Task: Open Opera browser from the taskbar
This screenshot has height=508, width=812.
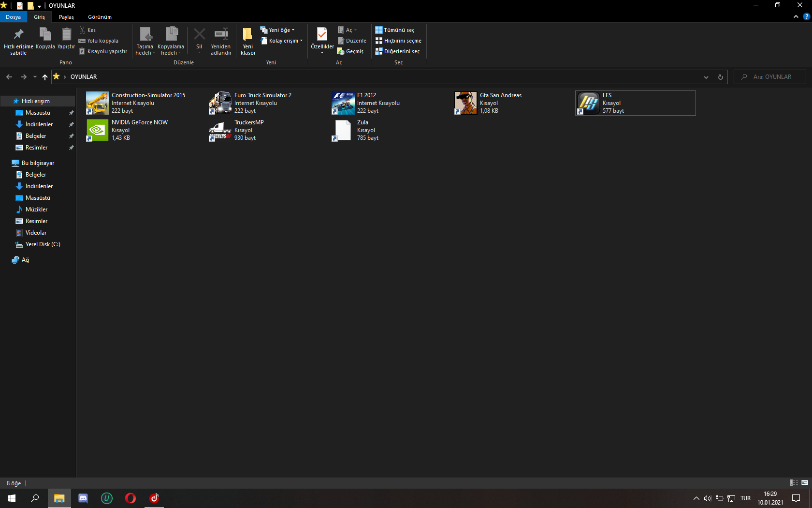Action: point(130,498)
